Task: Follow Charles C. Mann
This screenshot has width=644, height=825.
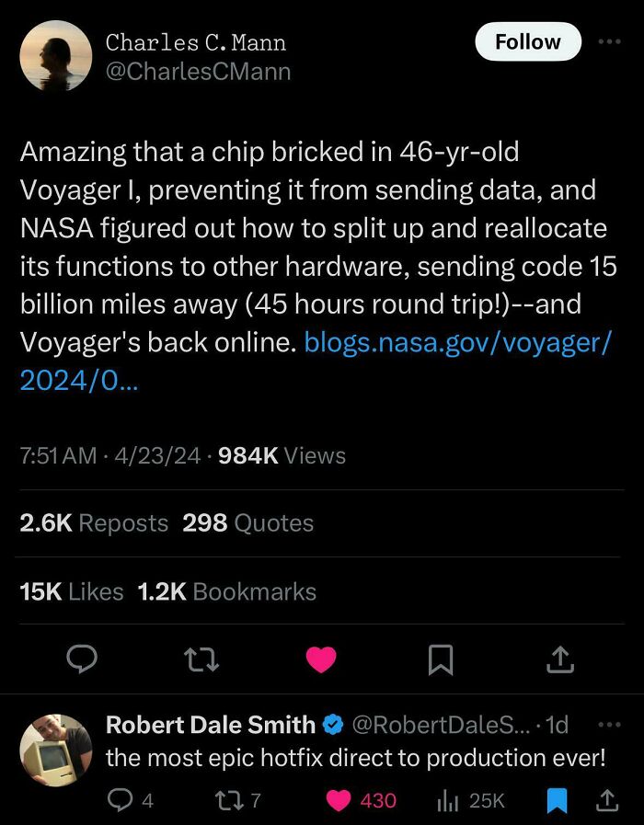Action: [x=527, y=42]
